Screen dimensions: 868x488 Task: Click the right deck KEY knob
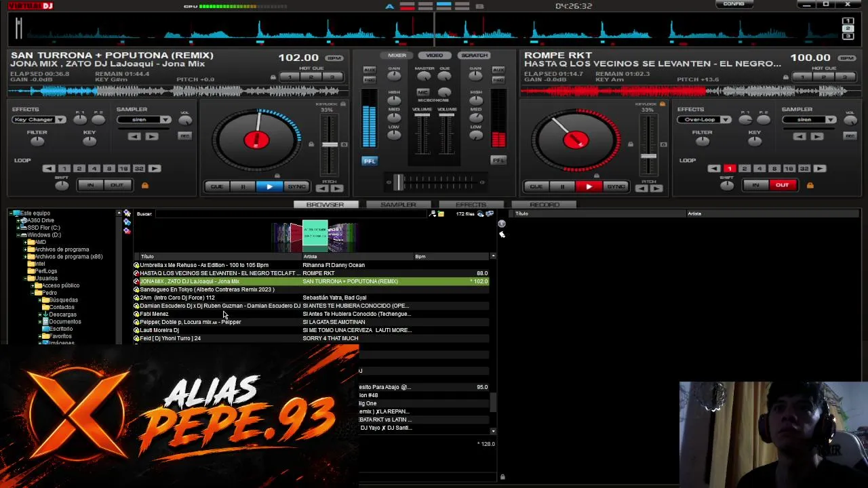pos(754,141)
